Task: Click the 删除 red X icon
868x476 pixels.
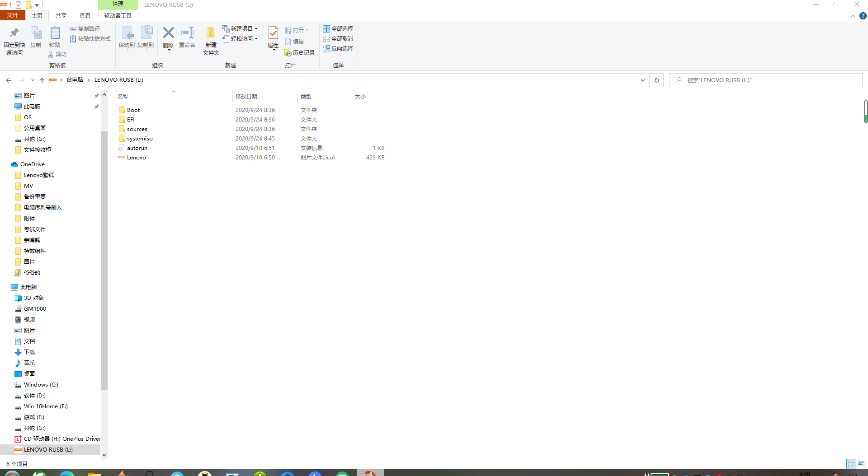Action: coord(168,33)
